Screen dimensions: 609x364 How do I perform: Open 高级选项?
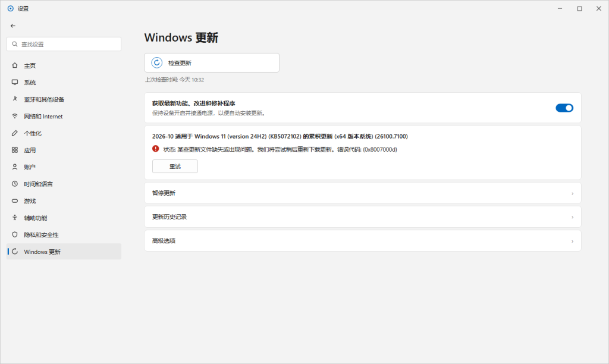point(363,241)
